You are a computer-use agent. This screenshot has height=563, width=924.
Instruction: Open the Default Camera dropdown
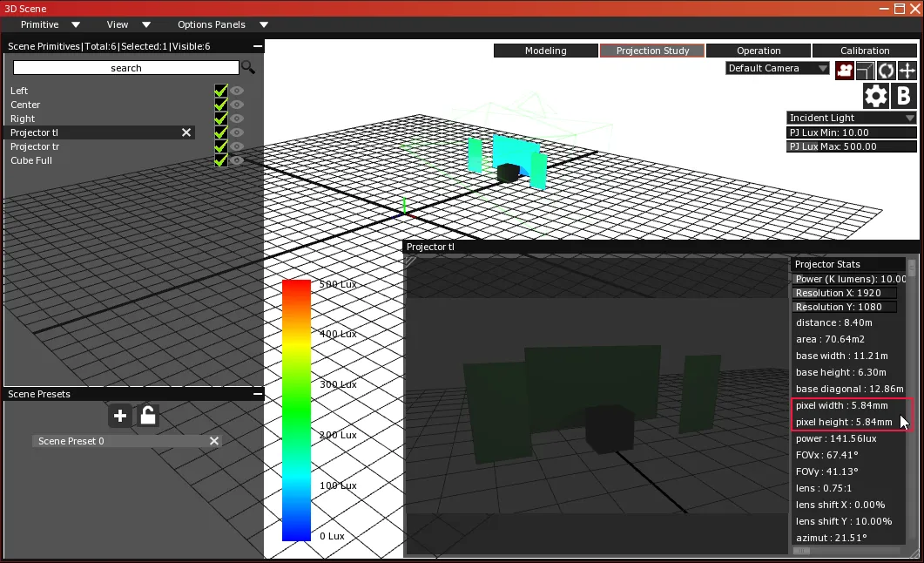[x=778, y=68]
